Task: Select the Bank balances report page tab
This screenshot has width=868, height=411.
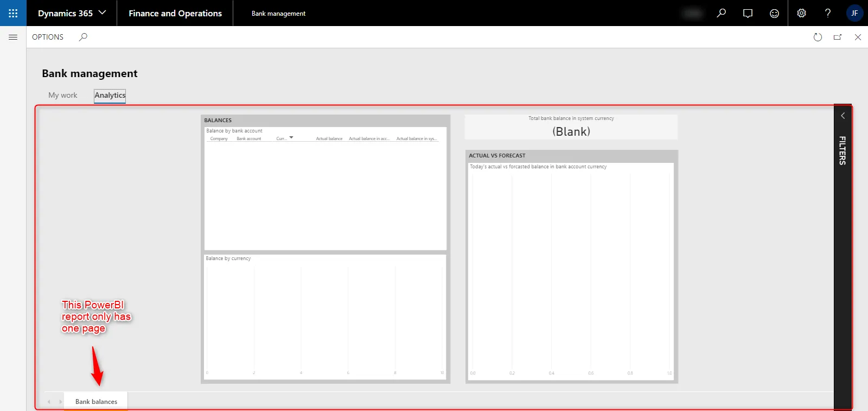Action: click(x=96, y=402)
